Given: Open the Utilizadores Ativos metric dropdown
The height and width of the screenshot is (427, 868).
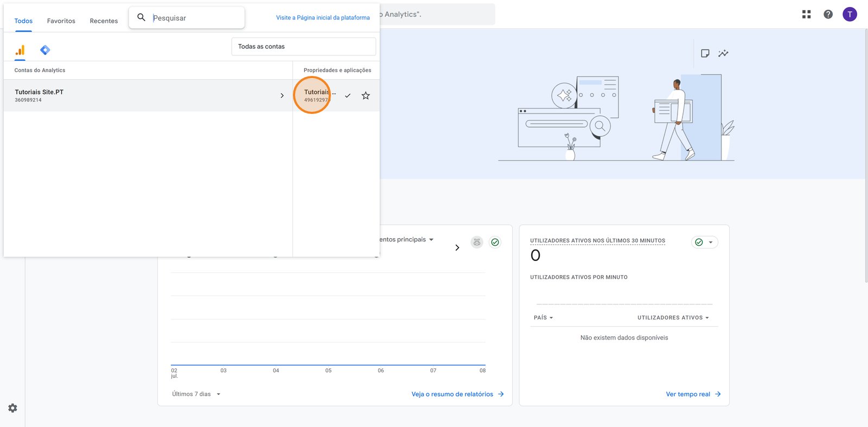Looking at the screenshot, I should tap(673, 318).
